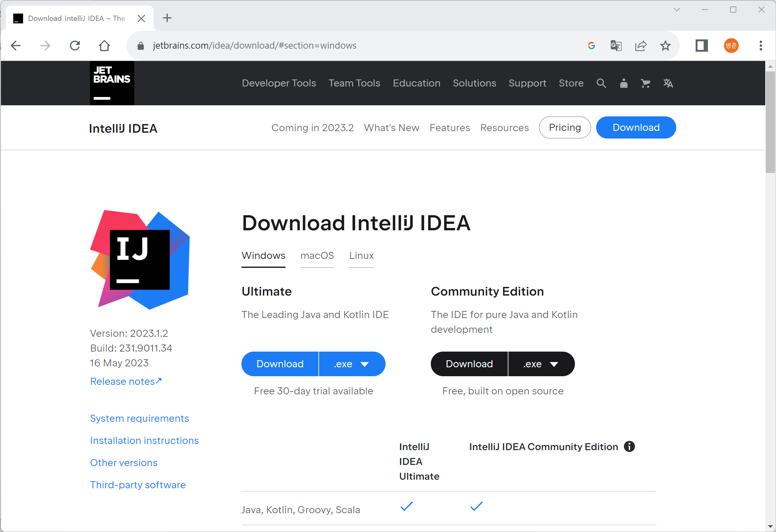Click the Google Translate icon in the address bar
This screenshot has width=776, height=532.
[x=616, y=46]
